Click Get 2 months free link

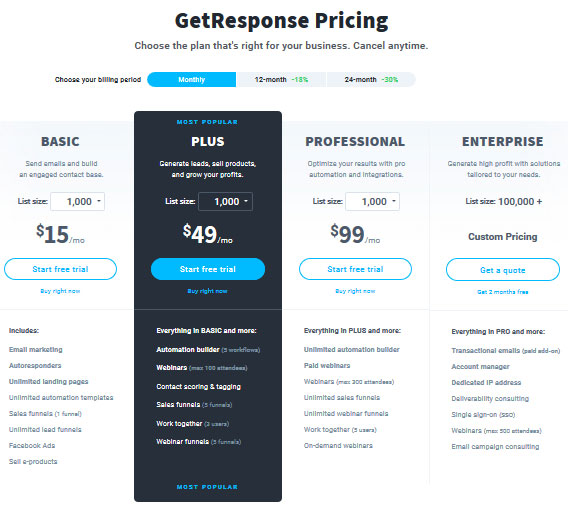pyautogui.click(x=503, y=292)
